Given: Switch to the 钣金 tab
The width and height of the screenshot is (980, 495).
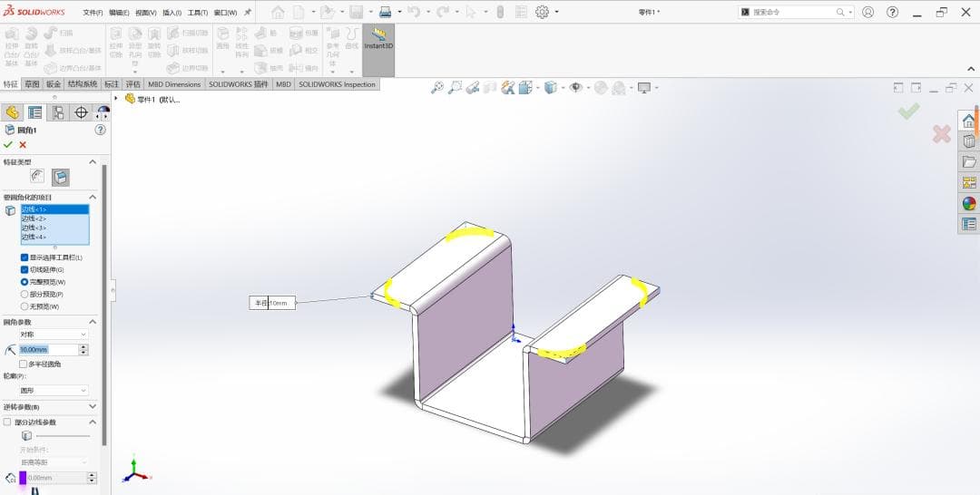Looking at the screenshot, I should coord(54,84).
